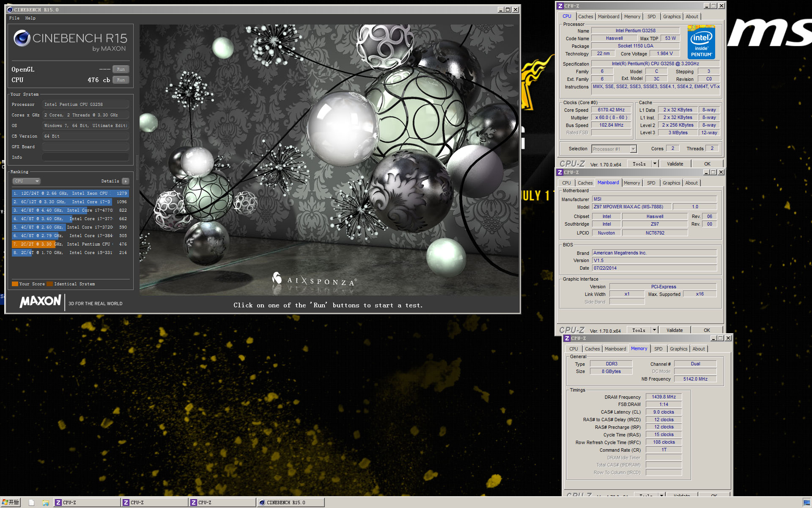Select rank 1 Intel Xeon 12C/24T row
Screen dimensions: 812x508
coord(70,193)
